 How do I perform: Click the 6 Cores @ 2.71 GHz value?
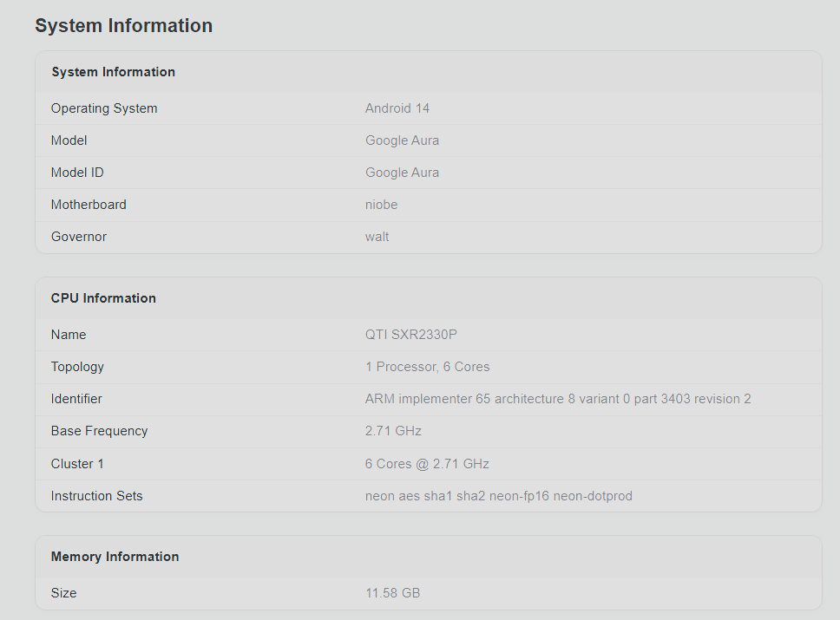(x=427, y=464)
